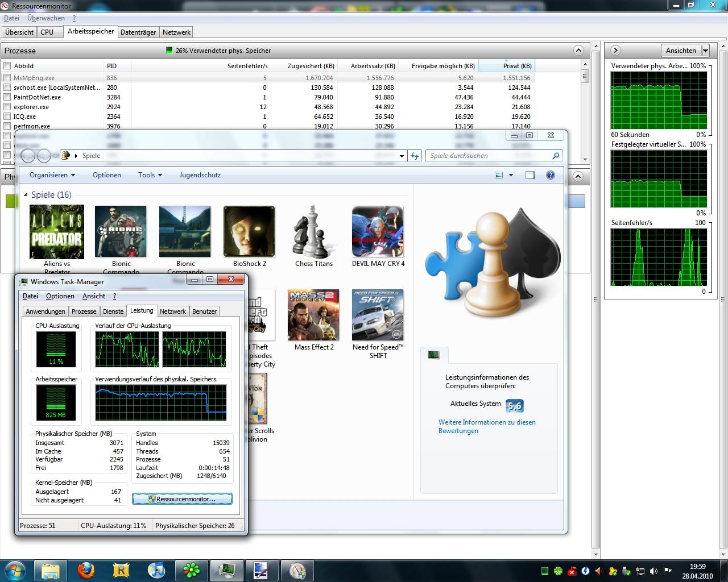Screen dimensions: 728x582
Task: Open the Aliens vs Predator game icon
Action: (x=57, y=232)
